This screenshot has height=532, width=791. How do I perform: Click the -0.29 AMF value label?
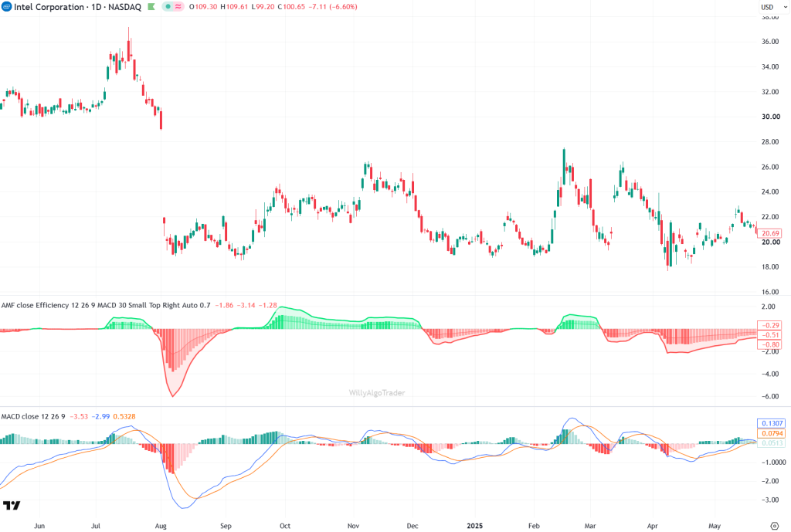[x=770, y=325]
